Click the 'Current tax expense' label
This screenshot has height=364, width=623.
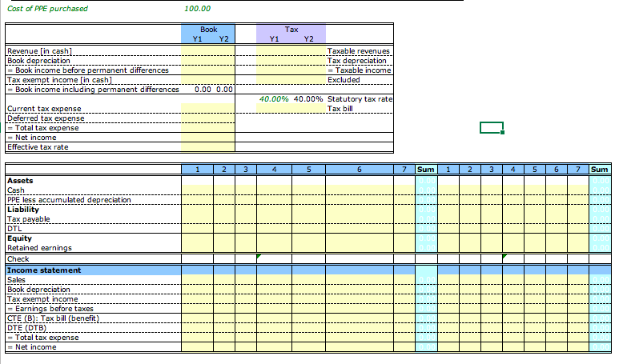click(x=44, y=108)
